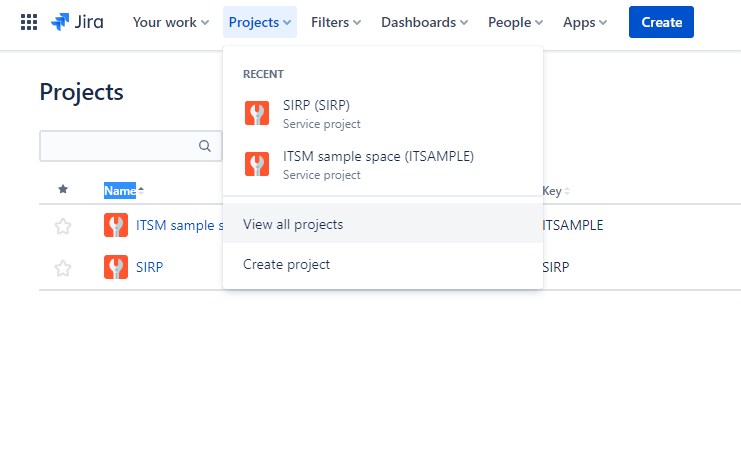Expand Your work dropdown

pos(171,22)
